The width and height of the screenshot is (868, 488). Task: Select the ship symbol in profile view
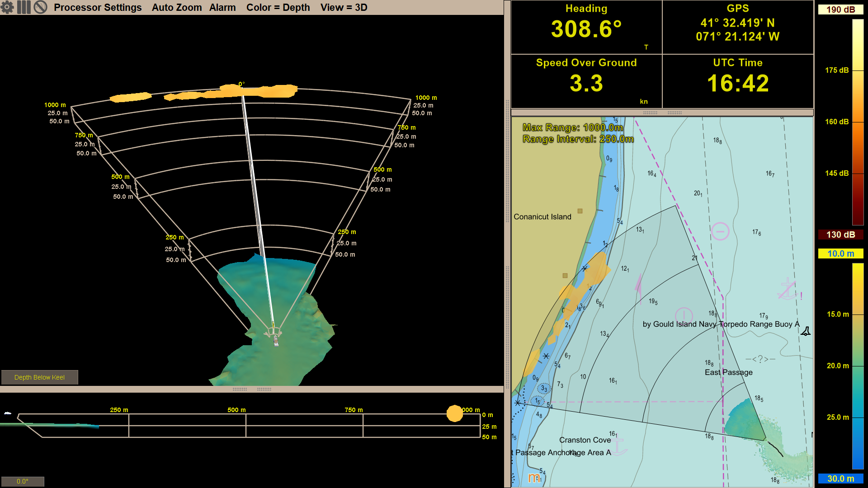pyautogui.click(x=7, y=414)
